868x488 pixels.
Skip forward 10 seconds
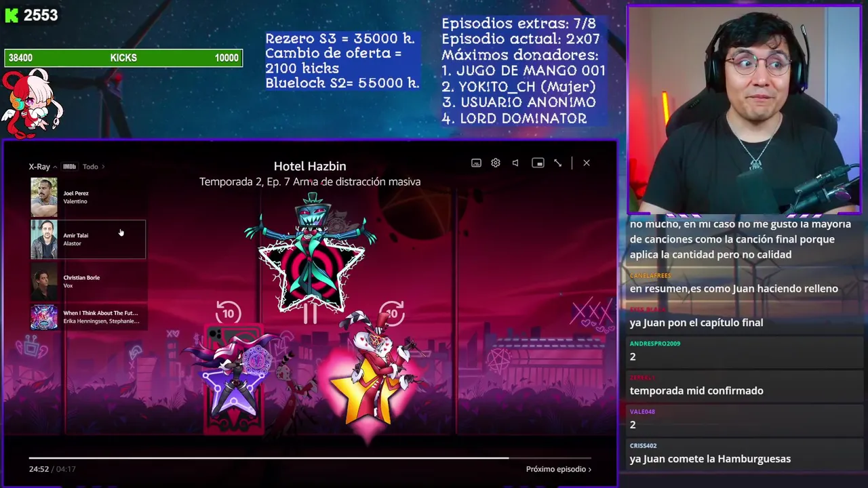(x=391, y=313)
